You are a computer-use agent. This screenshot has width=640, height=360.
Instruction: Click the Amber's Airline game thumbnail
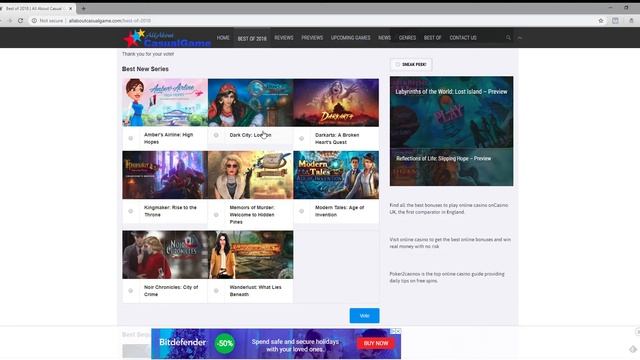[x=165, y=102]
